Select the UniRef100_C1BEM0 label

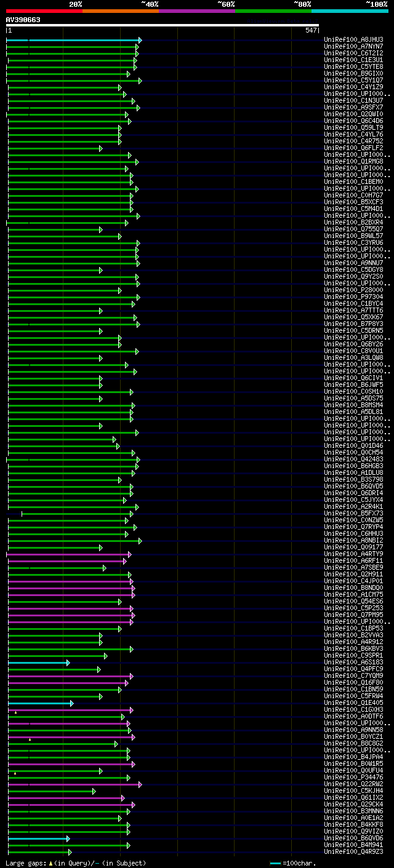(354, 181)
